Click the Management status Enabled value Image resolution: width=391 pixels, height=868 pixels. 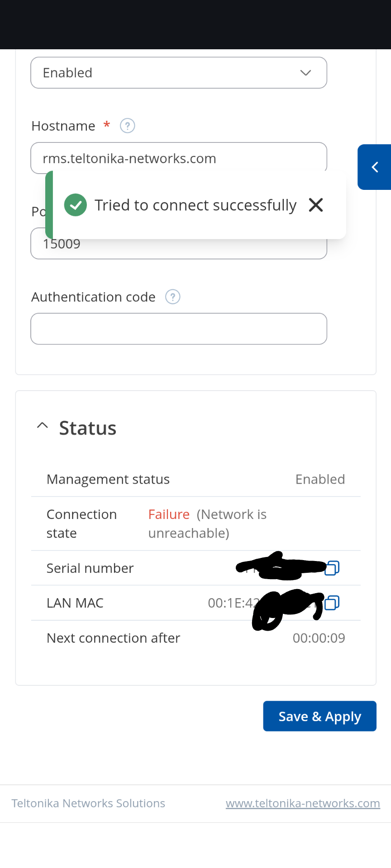pos(320,479)
